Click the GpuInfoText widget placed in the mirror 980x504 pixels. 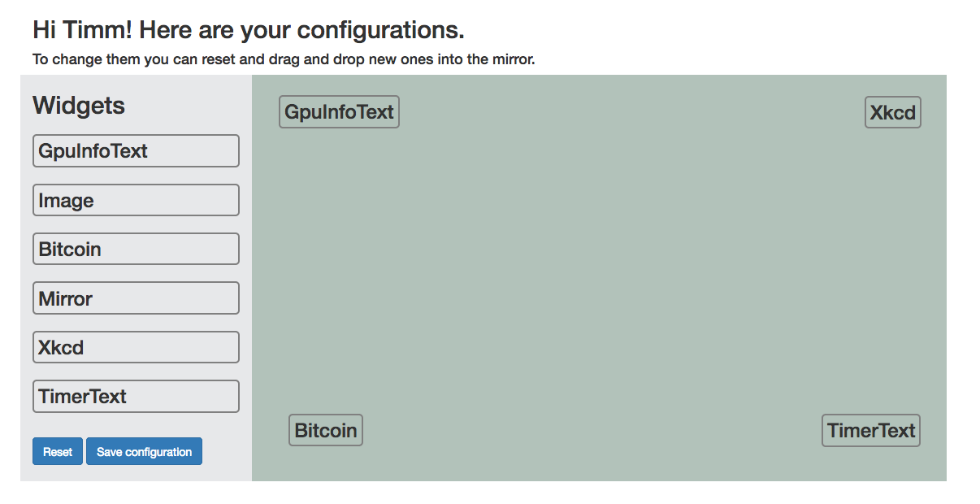pos(338,111)
